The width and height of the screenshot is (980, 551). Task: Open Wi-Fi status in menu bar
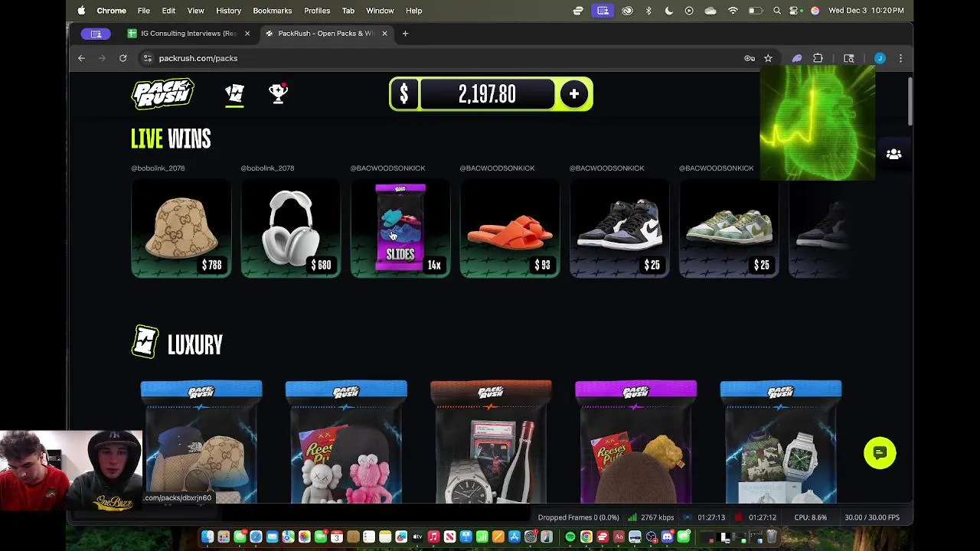point(733,11)
